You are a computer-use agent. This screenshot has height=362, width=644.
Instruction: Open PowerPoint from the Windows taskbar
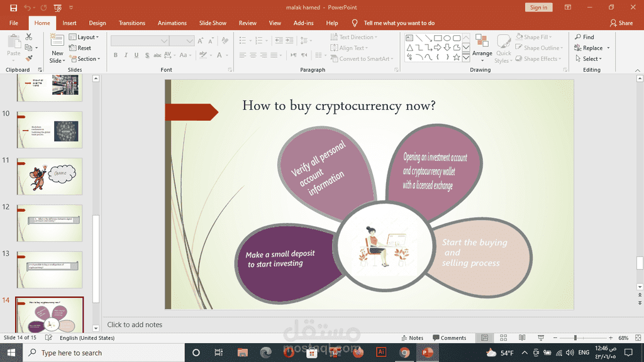pos(428,353)
